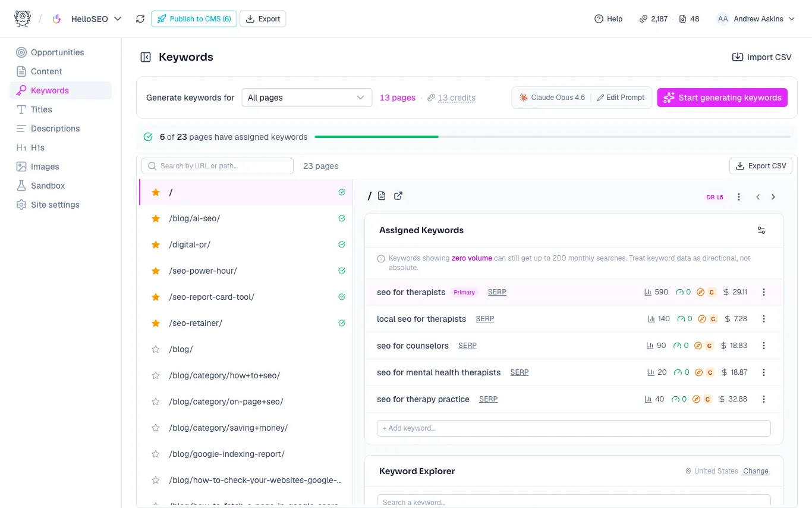Viewport: 812px width, 508px height.
Task: Click the Search by URL or path field
Action: (218, 166)
